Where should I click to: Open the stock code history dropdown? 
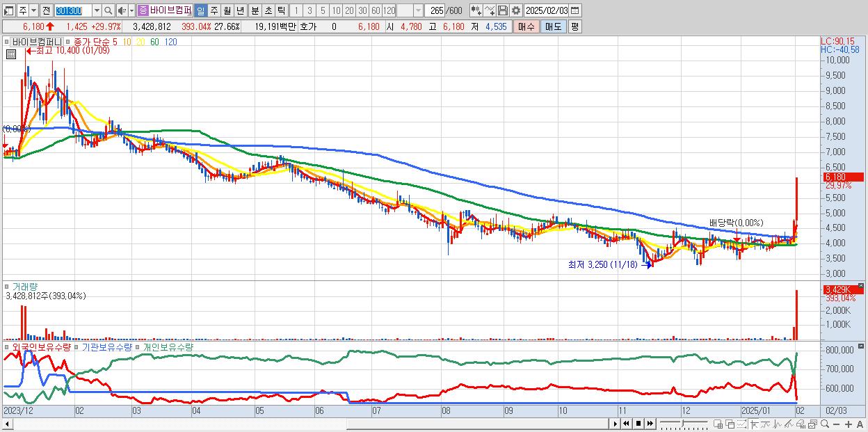coord(97,10)
